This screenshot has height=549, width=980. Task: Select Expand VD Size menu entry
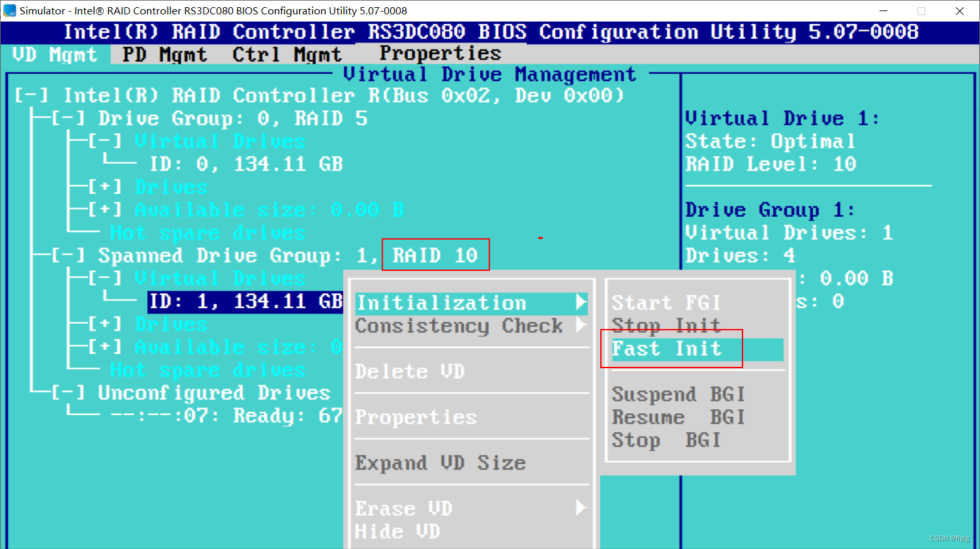440,463
